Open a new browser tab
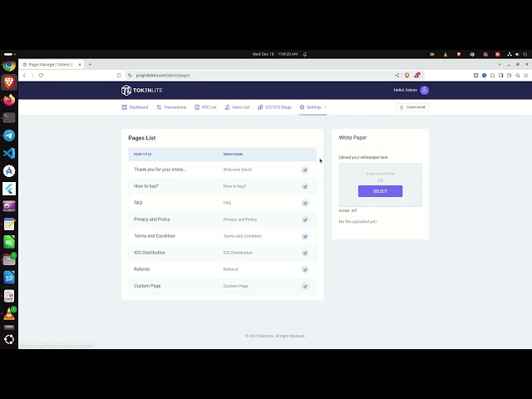The width and height of the screenshot is (532, 399). click(x=90, y=65)
